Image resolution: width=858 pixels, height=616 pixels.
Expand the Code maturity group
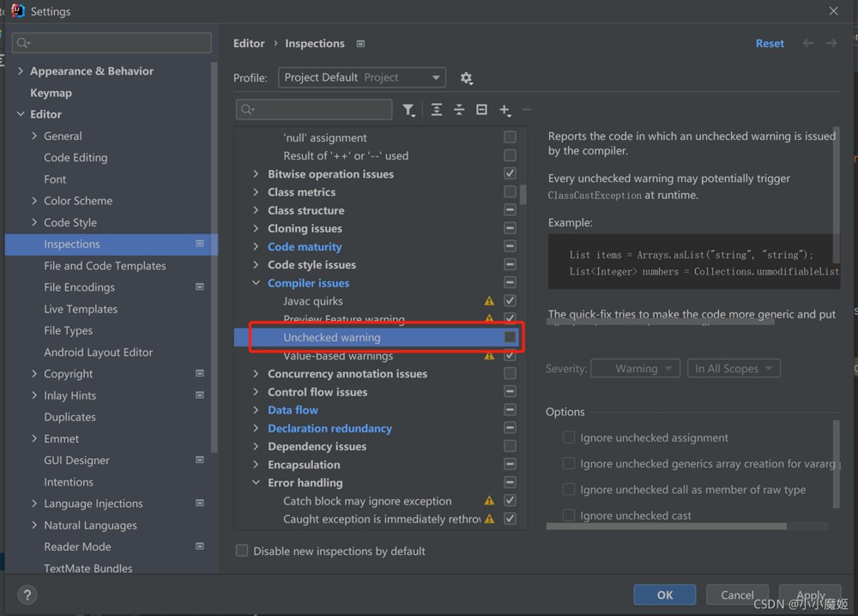256,247
